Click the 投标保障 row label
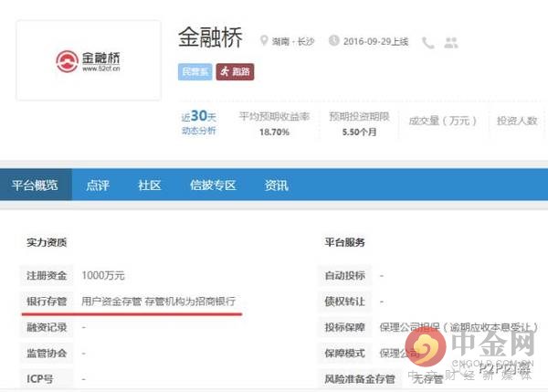Image resolution: width=548 pixels, height=392 pixels. pyautogui.click(x=344, y=327)
